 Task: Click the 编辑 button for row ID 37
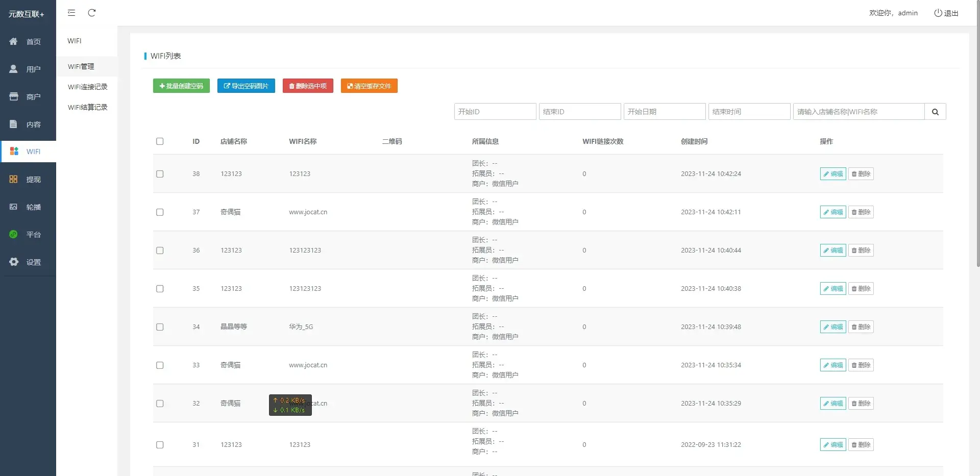click(833, 212)
